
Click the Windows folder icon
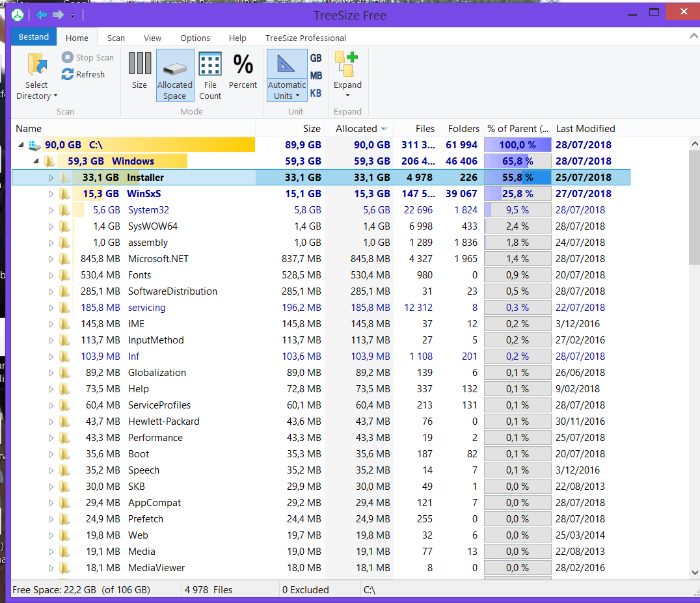click(50, 161)
